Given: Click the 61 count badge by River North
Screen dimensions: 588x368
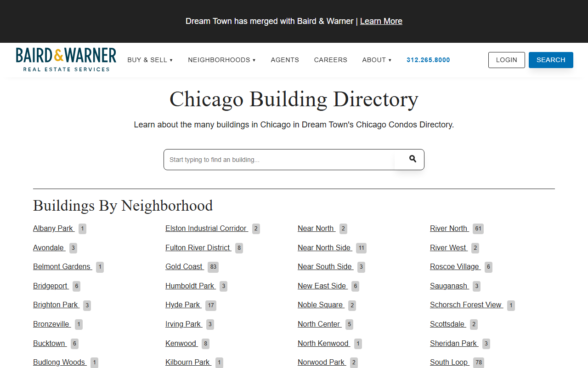Looking at the screenshot, I should 478,229.
